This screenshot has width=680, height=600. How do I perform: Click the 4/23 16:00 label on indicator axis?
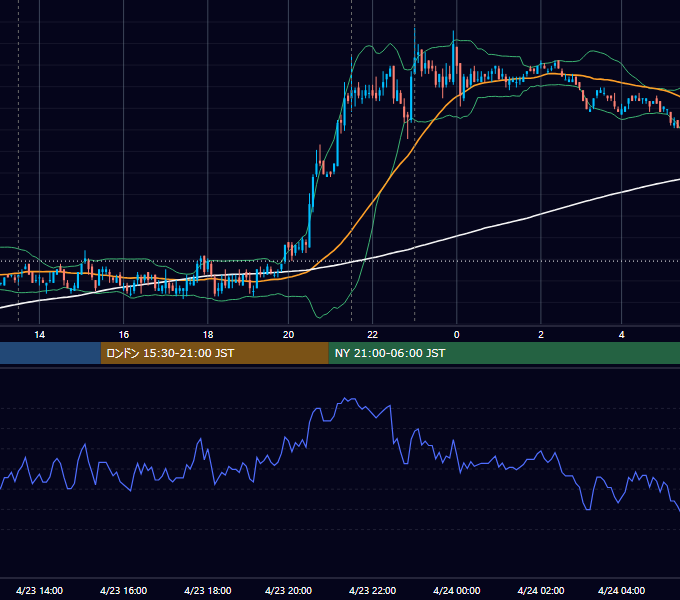(x=124, y=590)
